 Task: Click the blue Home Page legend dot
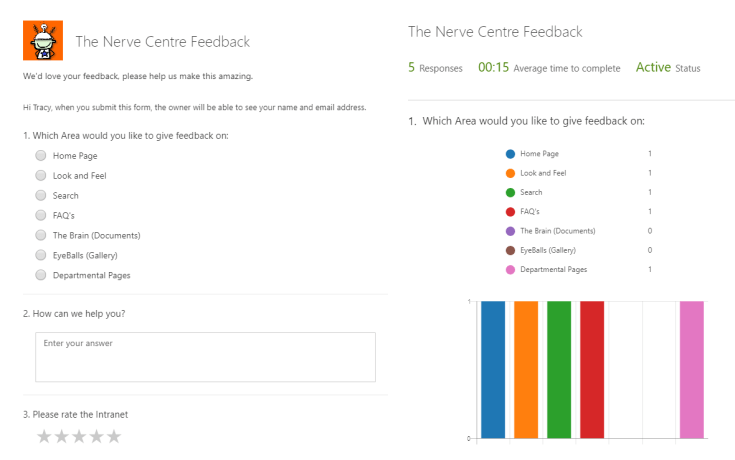point(510,154)
